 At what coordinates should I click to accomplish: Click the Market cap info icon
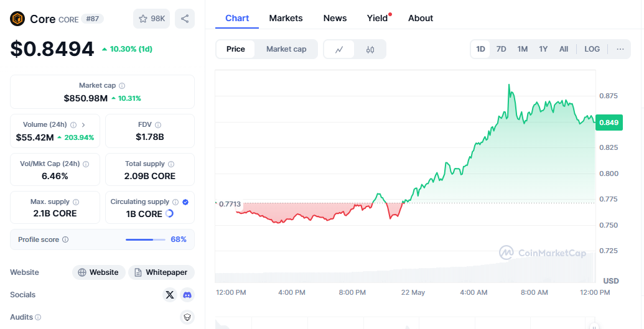pyautogui.click(x=122, y=85)
